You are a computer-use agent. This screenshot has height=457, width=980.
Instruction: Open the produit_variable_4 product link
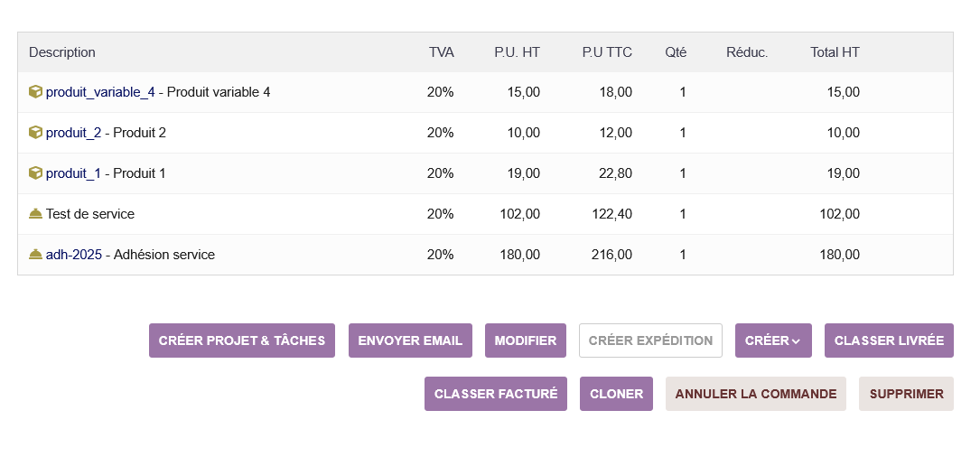(100, 92)
